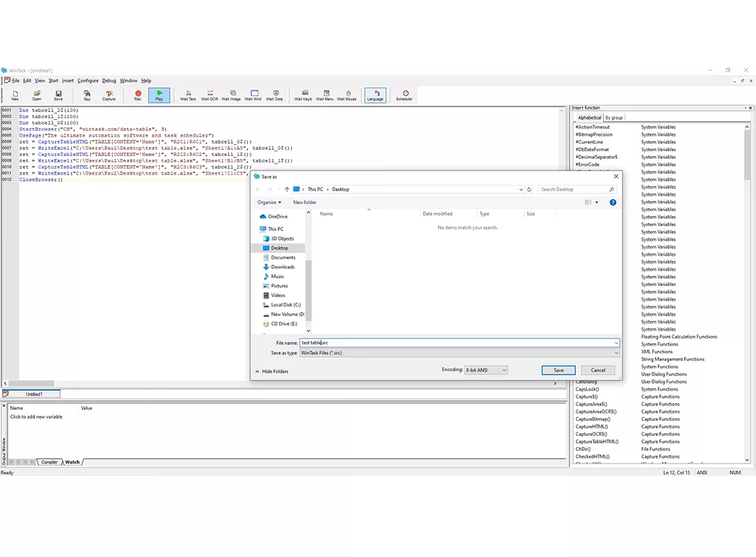Insert a Wait Menu statement

[325, 95]
